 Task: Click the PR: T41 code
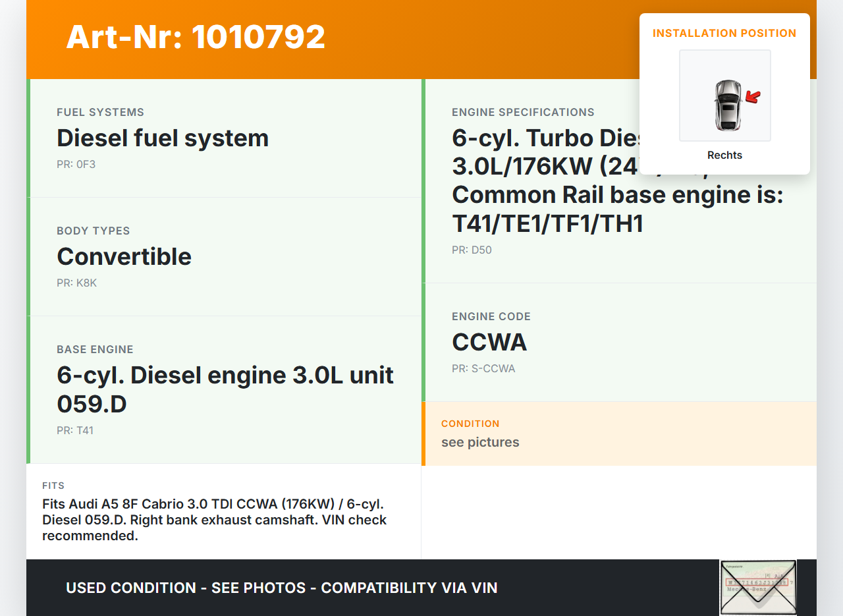tap(75, 431)
